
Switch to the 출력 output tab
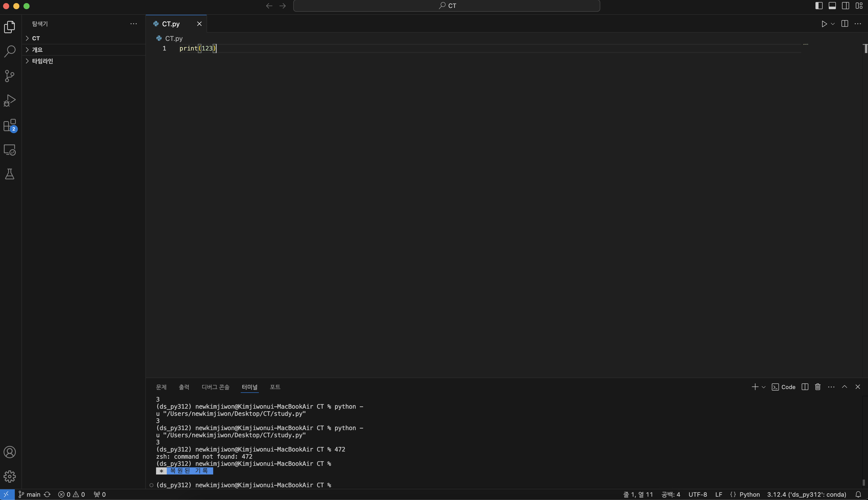184,387
